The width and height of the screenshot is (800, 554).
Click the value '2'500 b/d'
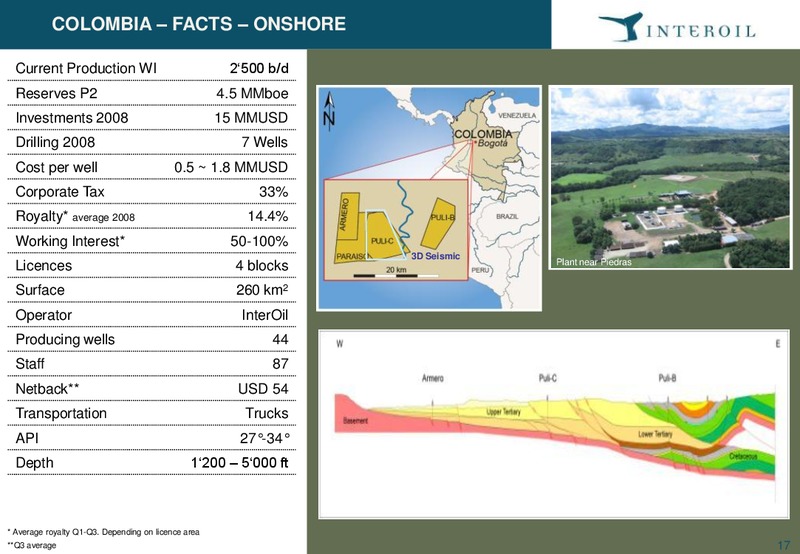(x=259, y=68)
